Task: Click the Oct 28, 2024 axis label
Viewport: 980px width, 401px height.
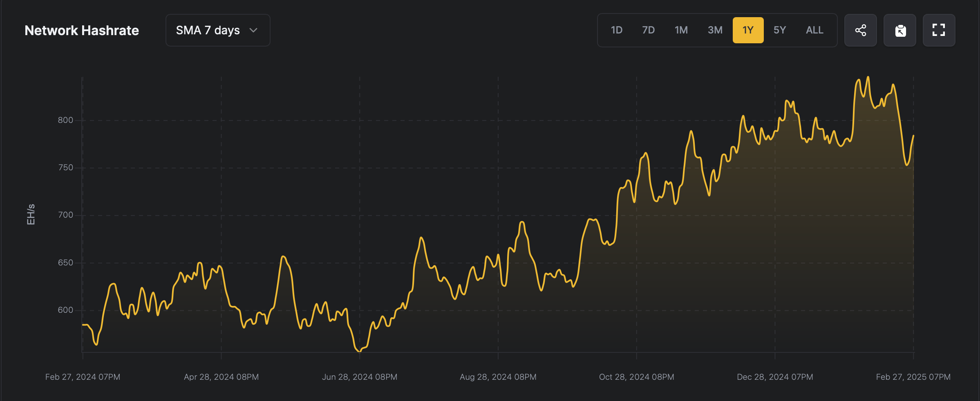Action: 636,377
